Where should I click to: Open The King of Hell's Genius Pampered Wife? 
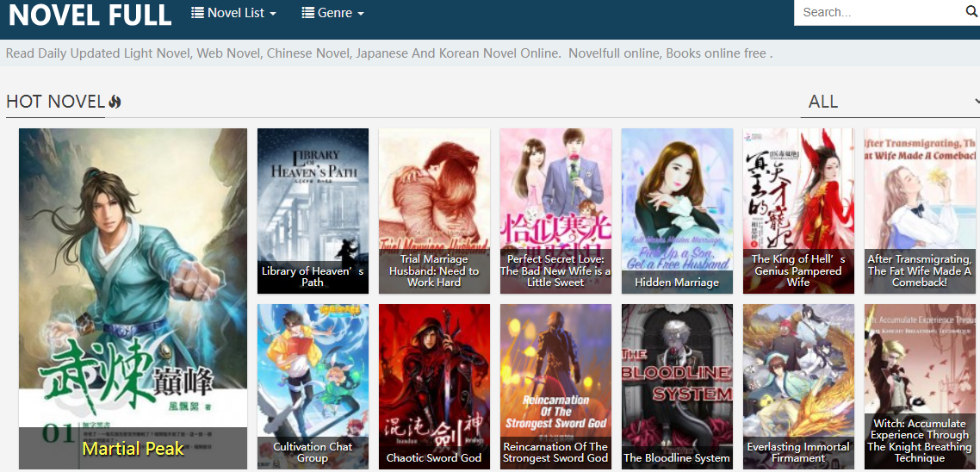(798, 211)
